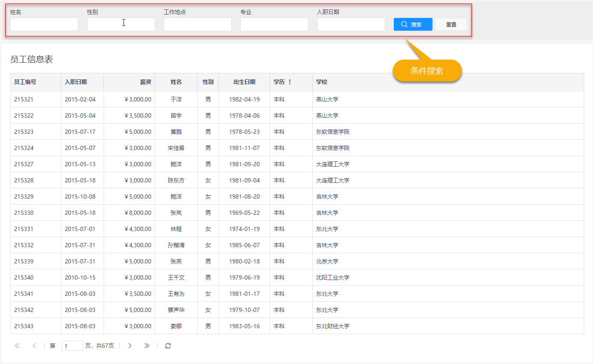This screenshot has width=594, height=364.
Task: Click the name 娄娜
Action: [176, 326]
